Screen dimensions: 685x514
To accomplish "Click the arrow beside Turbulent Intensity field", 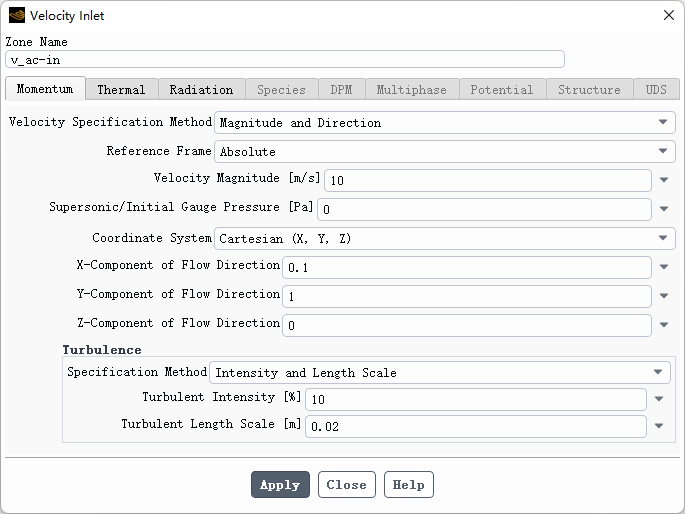I will (658, 400).
